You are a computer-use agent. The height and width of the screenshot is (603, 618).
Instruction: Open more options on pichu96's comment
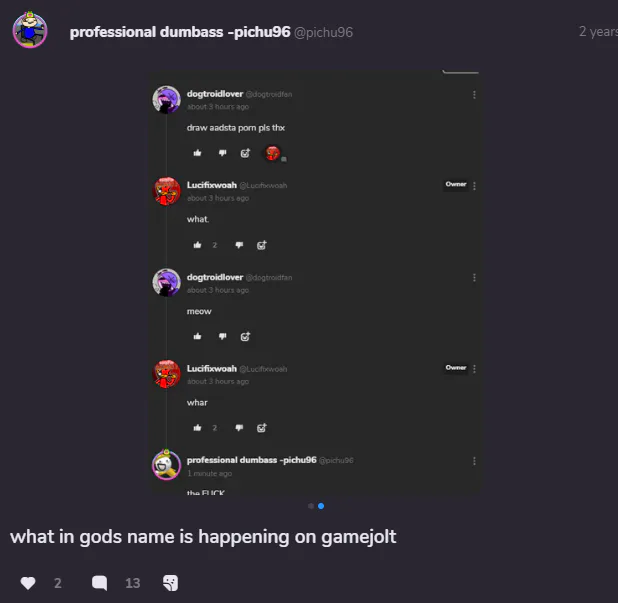pyautogui.click(x=474, y=461)
